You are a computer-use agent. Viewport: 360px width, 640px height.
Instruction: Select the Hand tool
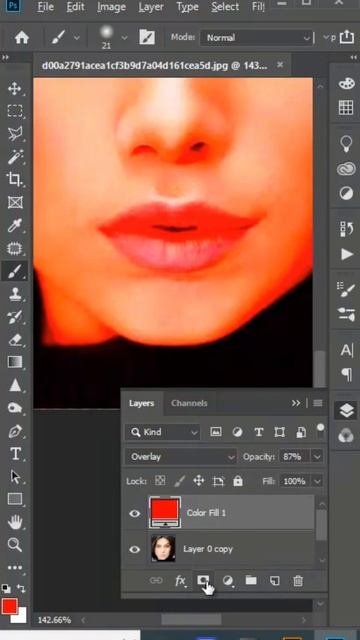click(x=15, y=522)
